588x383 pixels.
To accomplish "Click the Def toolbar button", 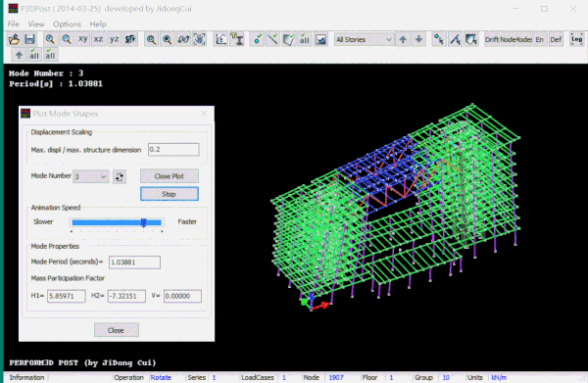I will pyautogui.click(x=556, y=39).
